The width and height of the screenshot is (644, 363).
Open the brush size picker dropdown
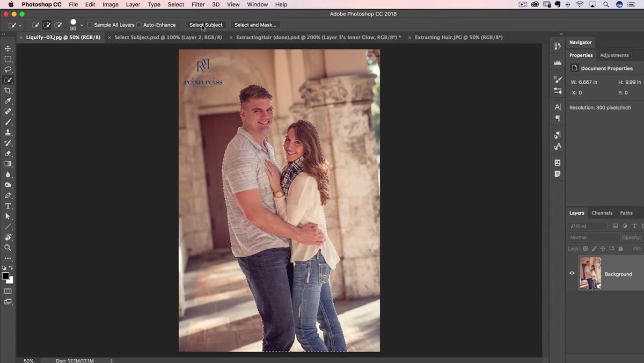pos(82,25)
